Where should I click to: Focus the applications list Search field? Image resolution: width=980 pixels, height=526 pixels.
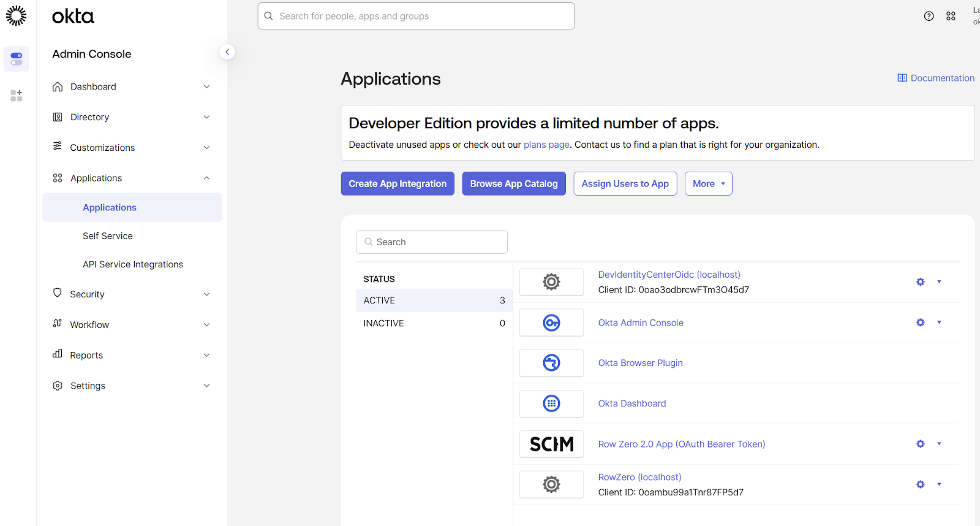pos(432,242)
